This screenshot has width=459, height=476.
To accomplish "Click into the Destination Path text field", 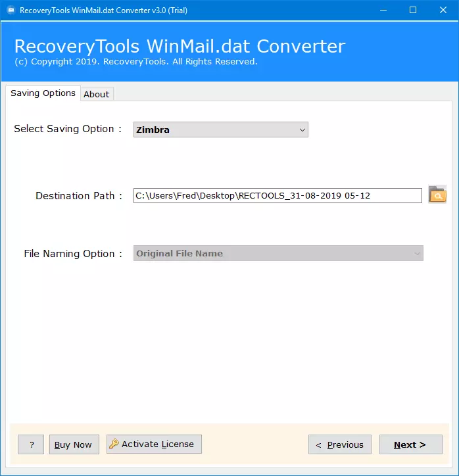I will (x=278, y=195).
